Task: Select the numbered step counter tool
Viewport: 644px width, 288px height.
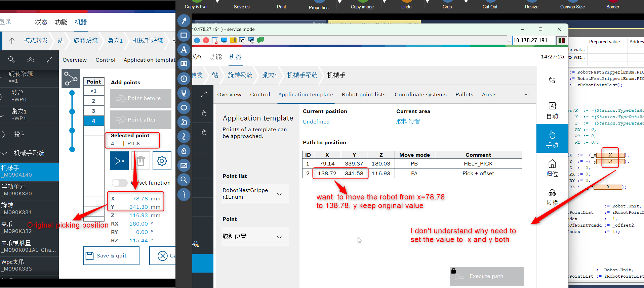Action: 184,79
